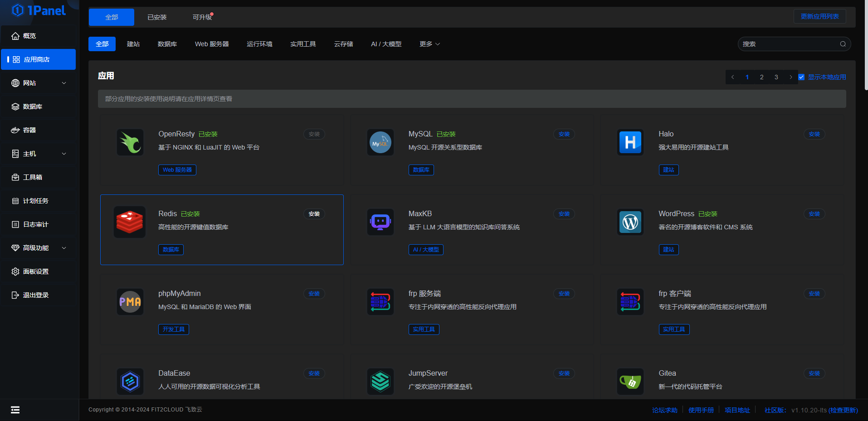868x421 pixels.
Task: Open the 更多 category dropdown
Action: coord(429,44)
